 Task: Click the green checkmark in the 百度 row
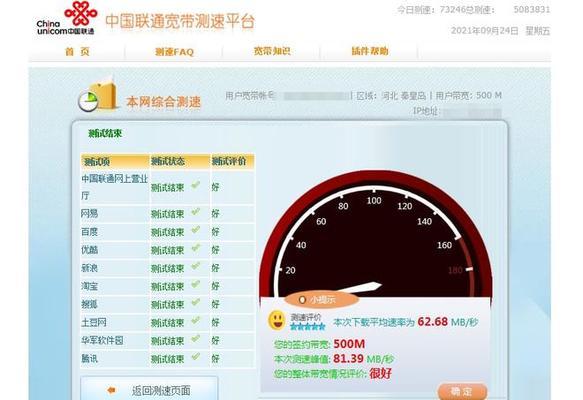click(x=196, y=230)
